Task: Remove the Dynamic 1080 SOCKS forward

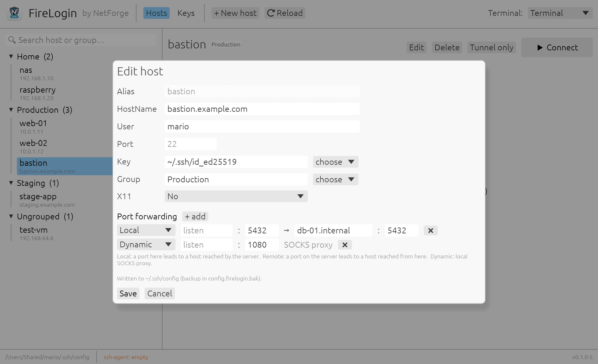Action: (345, 245)
